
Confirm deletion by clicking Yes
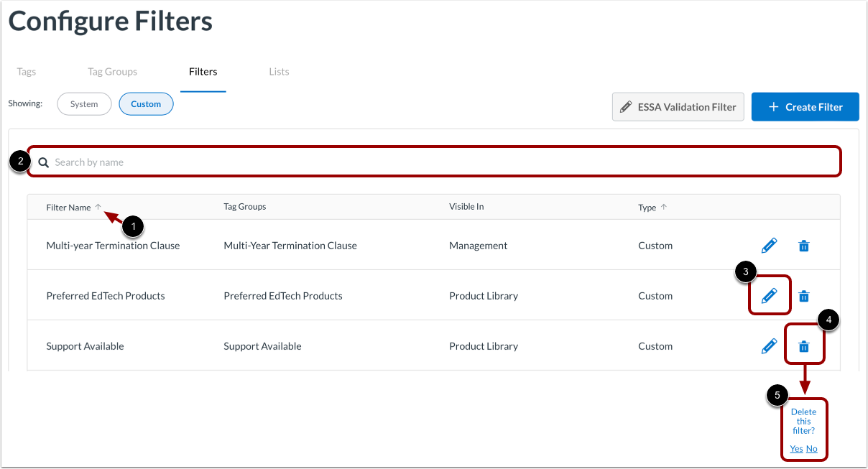click(x=796, y=449)
